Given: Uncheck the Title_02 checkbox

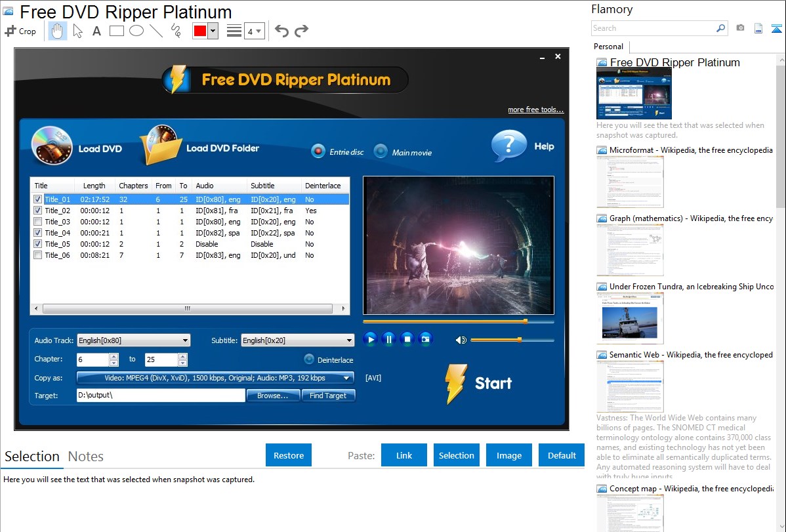Looking at the screenshot, I should tap(37, 211).
